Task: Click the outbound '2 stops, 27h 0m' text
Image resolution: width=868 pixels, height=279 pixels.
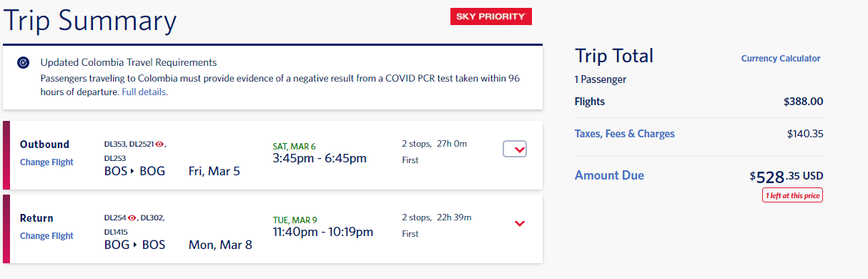Action: click(434, 144)
